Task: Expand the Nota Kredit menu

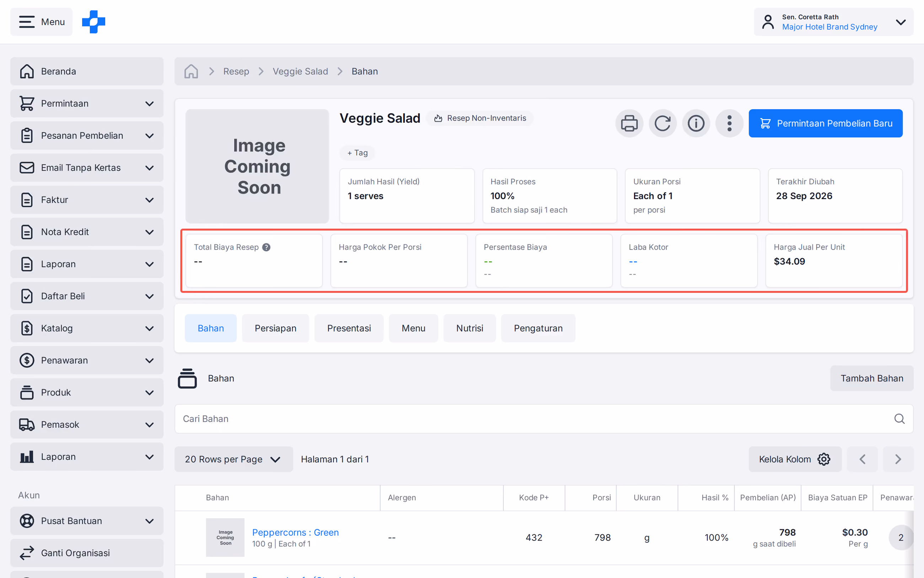Action: coord(87,232)
